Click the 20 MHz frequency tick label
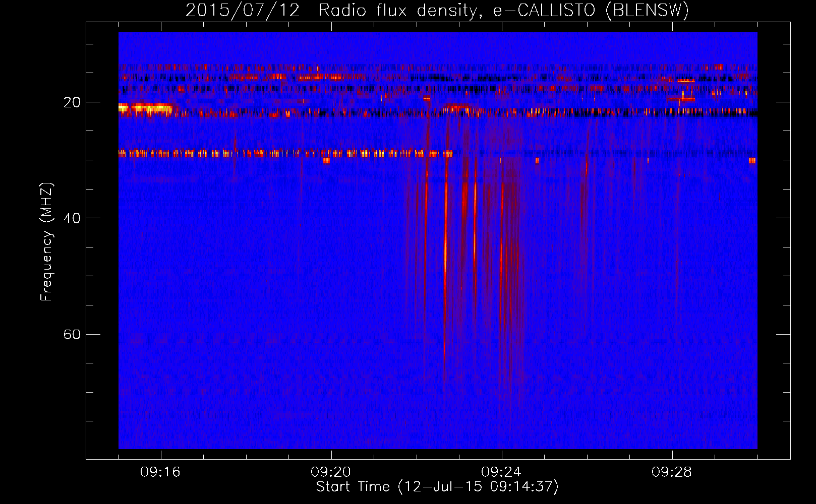Image resolution: width=816 pixels, height=504 pixels. point(72,102)
